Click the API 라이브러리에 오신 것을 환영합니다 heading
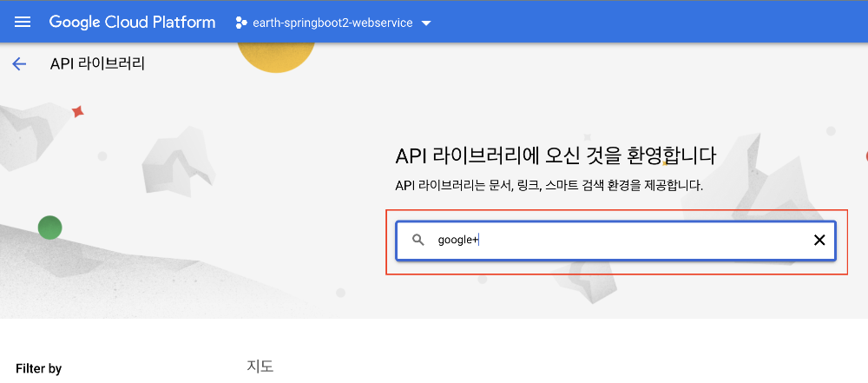Viewport: 868px width, 383px height. pyautogui.click(x=556, y=155)
